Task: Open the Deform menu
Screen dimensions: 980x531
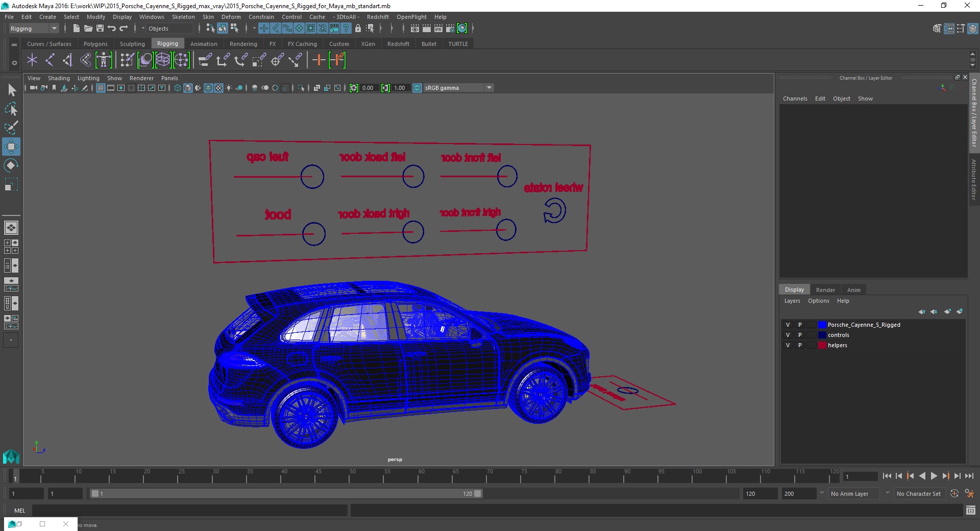Action: (231, 17)
